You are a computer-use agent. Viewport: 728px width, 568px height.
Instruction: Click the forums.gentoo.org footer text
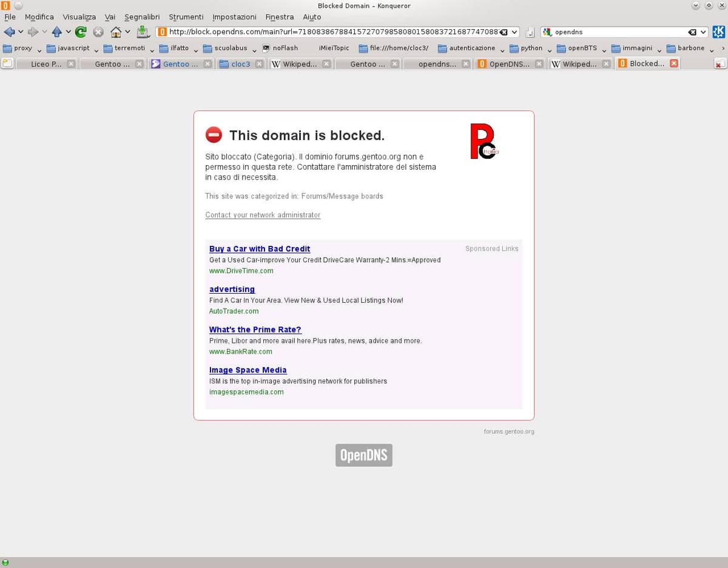pos(509,431)
